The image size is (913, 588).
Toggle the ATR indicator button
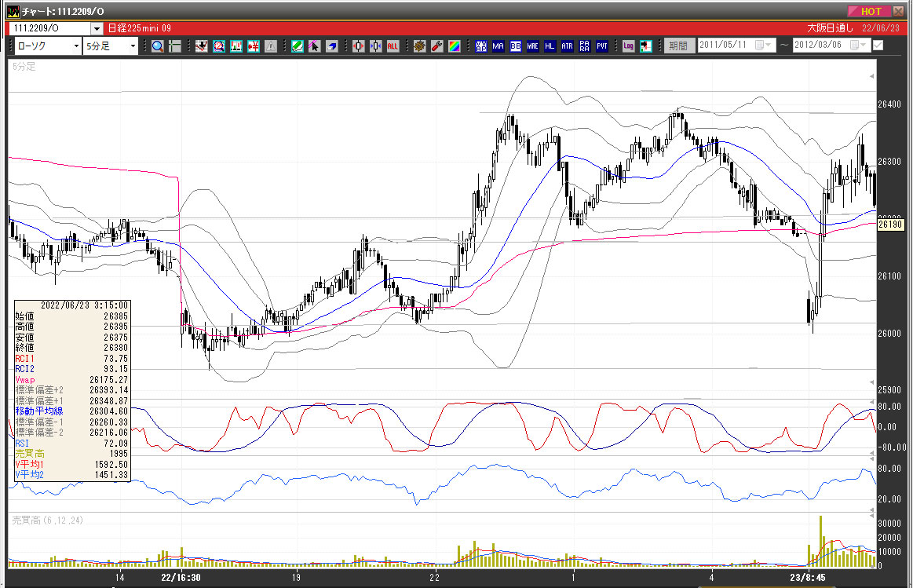pyautogui.click(x=567, y=46)
